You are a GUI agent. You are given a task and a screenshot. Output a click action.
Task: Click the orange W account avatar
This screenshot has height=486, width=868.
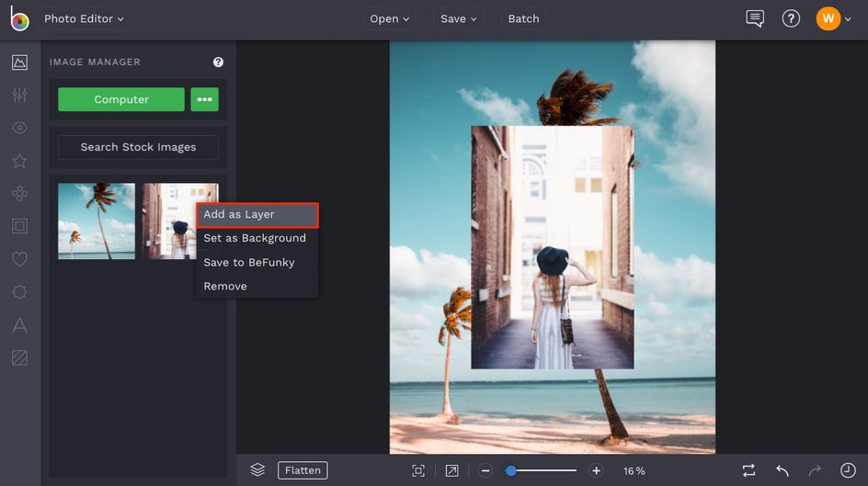(x=828, y=18)
